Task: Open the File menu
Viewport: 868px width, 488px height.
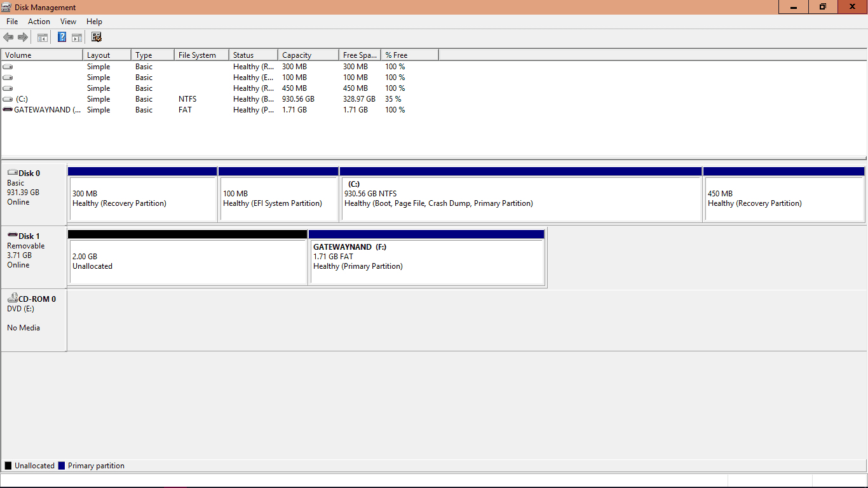Action: (x=12, y=22)
